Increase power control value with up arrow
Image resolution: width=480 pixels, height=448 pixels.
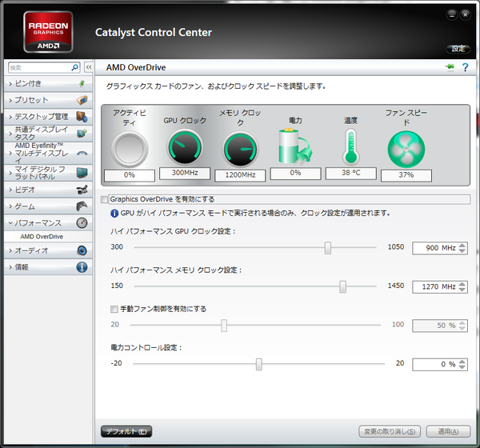coord(462,362)
